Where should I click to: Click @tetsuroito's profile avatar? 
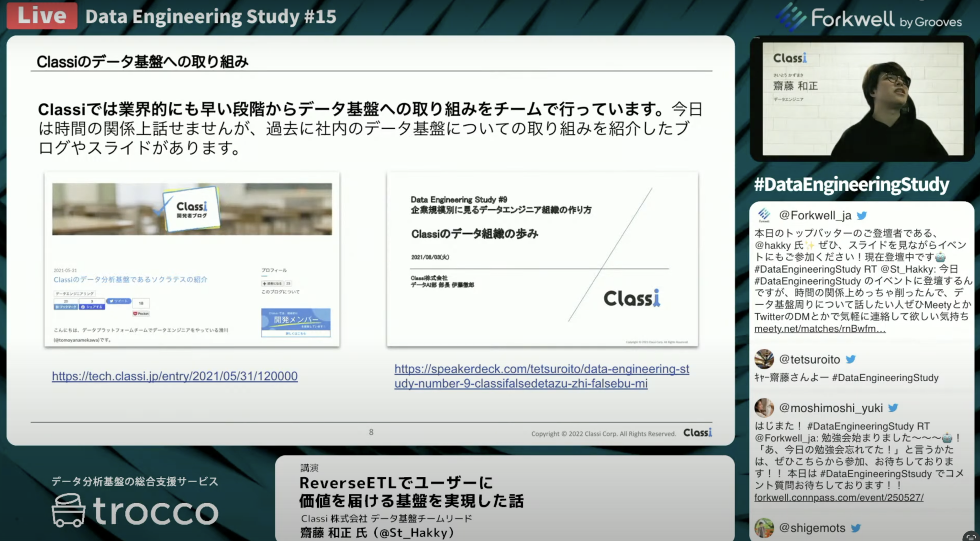[x=764, y=360]
